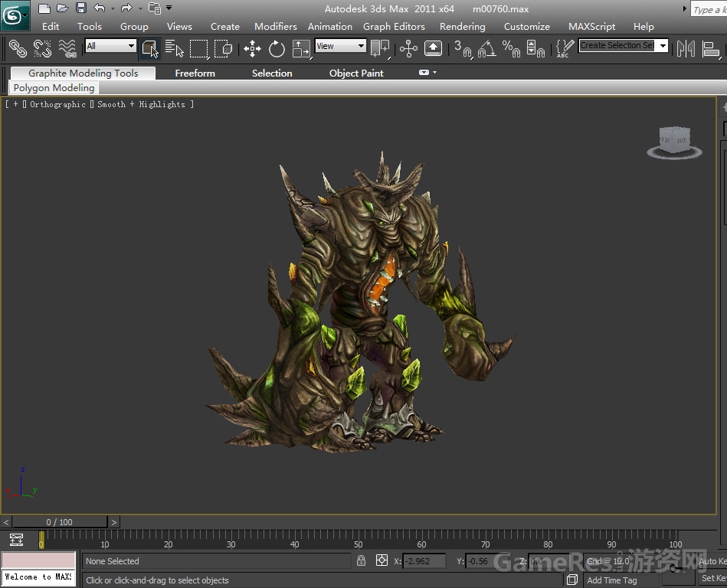Click the 0 / 100 time slider handle
Image resolution: width=727 pixels, height=588 pixels.
[x=60, y=522]
